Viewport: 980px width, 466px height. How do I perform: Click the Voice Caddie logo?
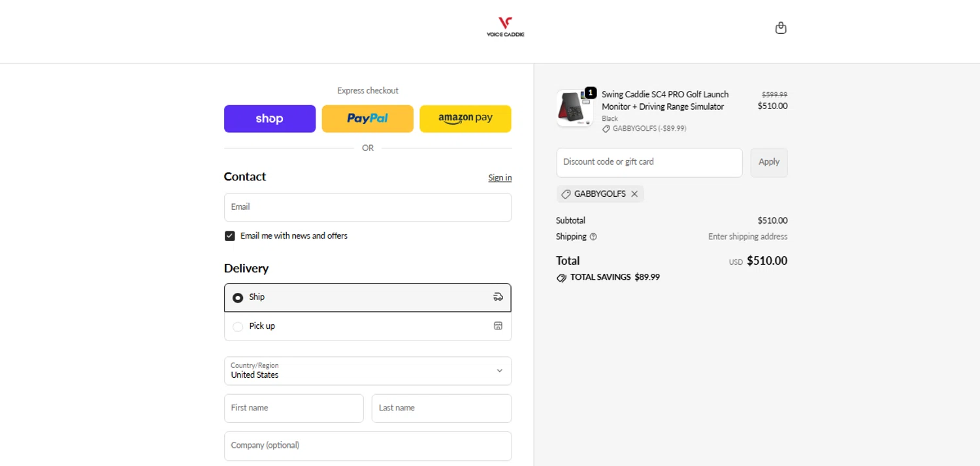coord(505,27)
